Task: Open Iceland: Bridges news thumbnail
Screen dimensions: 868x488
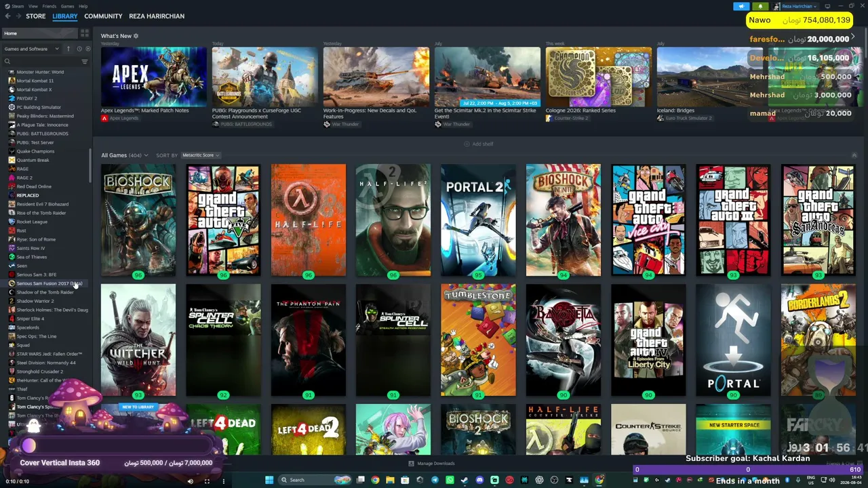Action: (710, 77)
